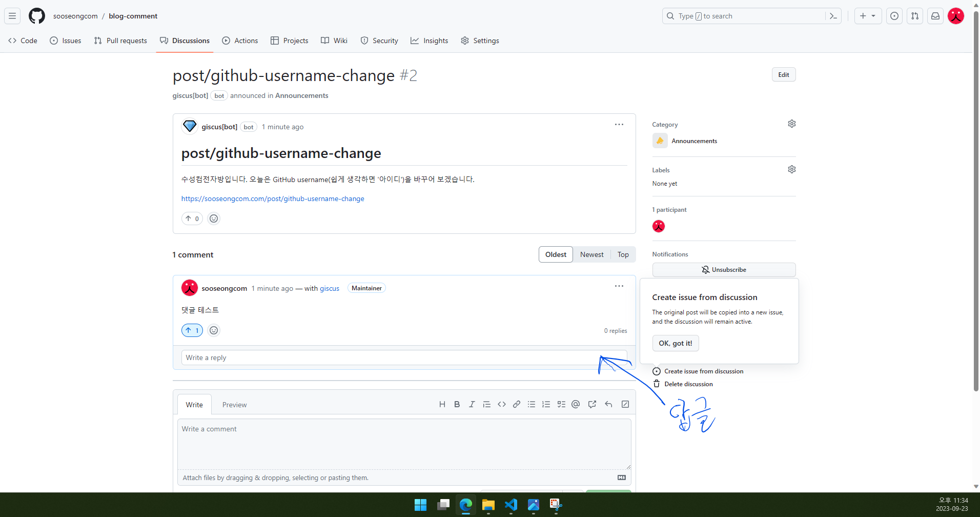Open the giscus app link in comment
Screen dimensions: 980x517
[330, 288]
